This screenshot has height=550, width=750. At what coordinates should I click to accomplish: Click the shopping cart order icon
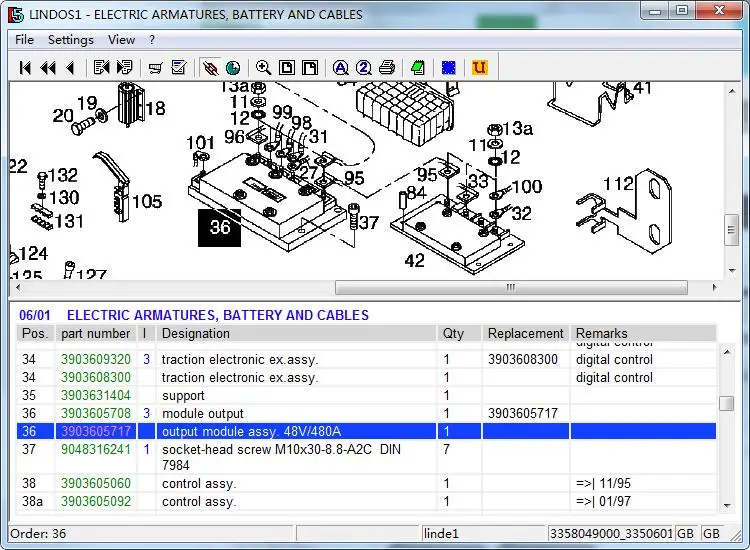155,67
